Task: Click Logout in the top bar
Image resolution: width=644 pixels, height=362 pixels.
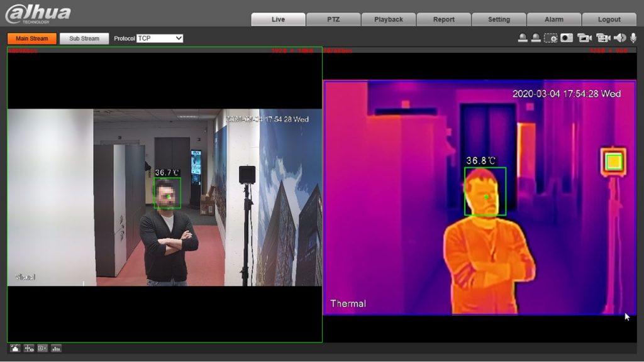Action: pos(609,19)
